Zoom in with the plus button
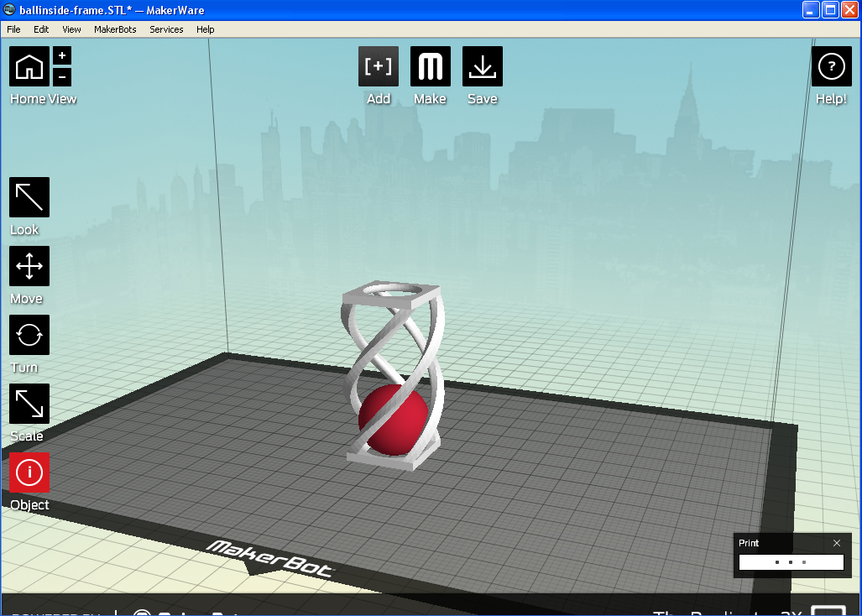The height and width of the screenshot is (616, 862). (x=62, y=55)
